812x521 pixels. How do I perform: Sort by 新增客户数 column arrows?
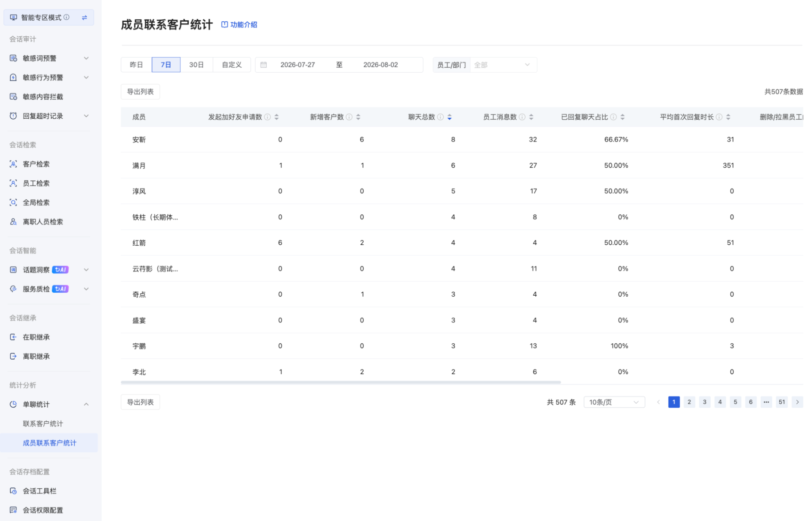pyautogui.click(x=358, y=117)
